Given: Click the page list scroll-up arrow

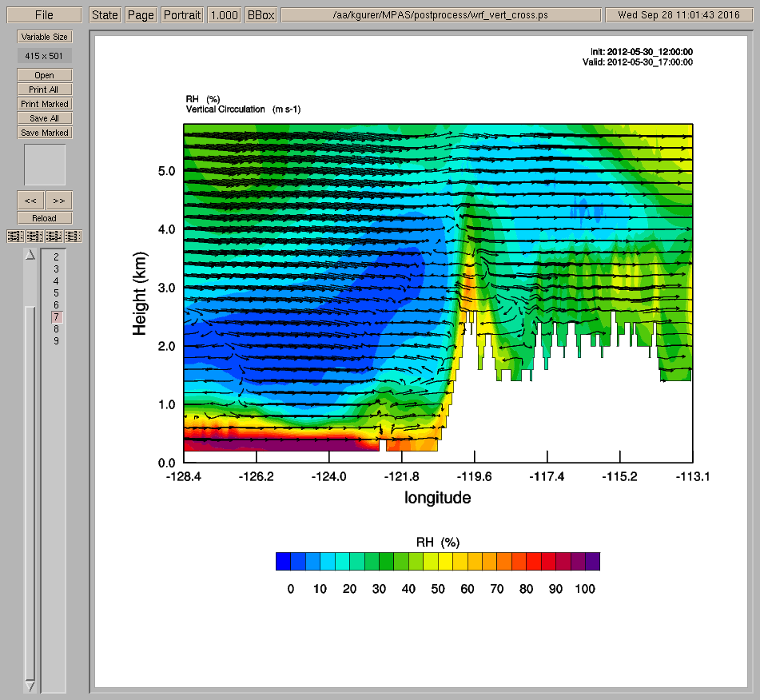Looking at the screenshot, I should (30, 255).
